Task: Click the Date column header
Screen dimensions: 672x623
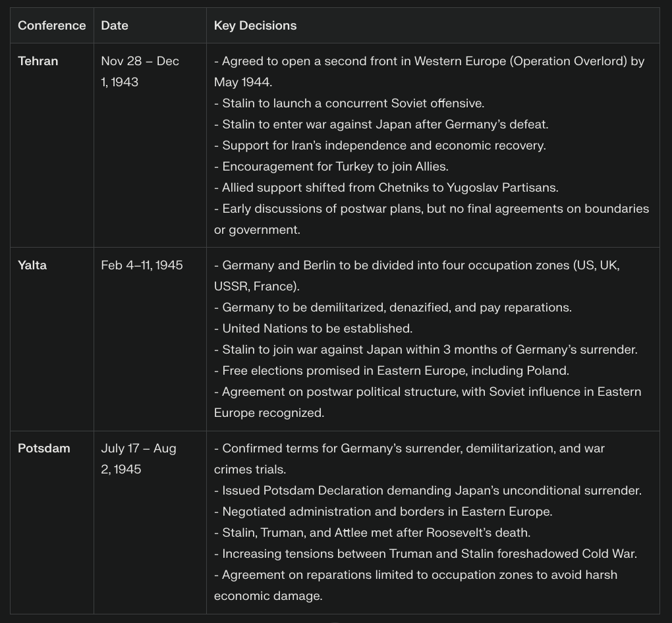Action: tap(115, 26)
